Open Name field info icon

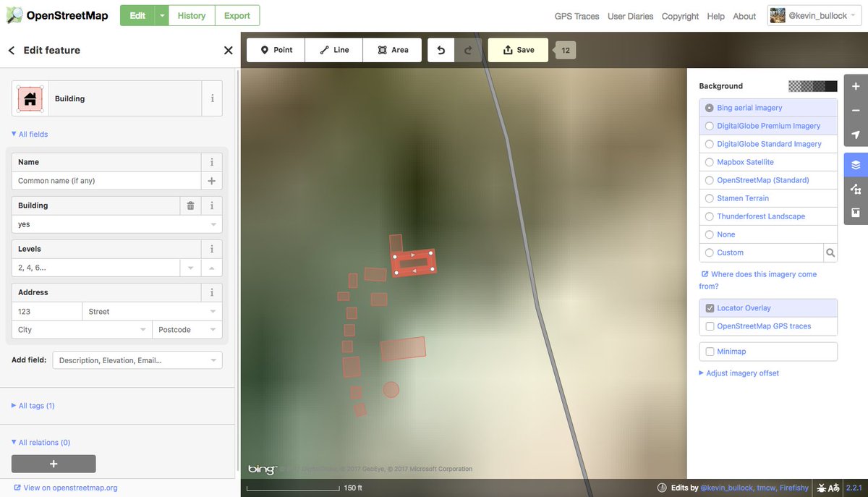click(212, 162)
